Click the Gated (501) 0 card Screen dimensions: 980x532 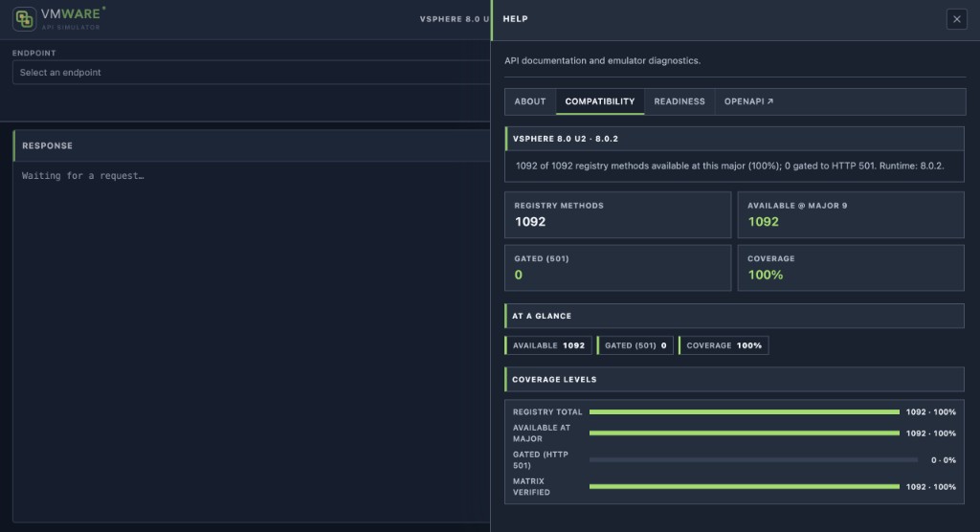coord(617,268)
